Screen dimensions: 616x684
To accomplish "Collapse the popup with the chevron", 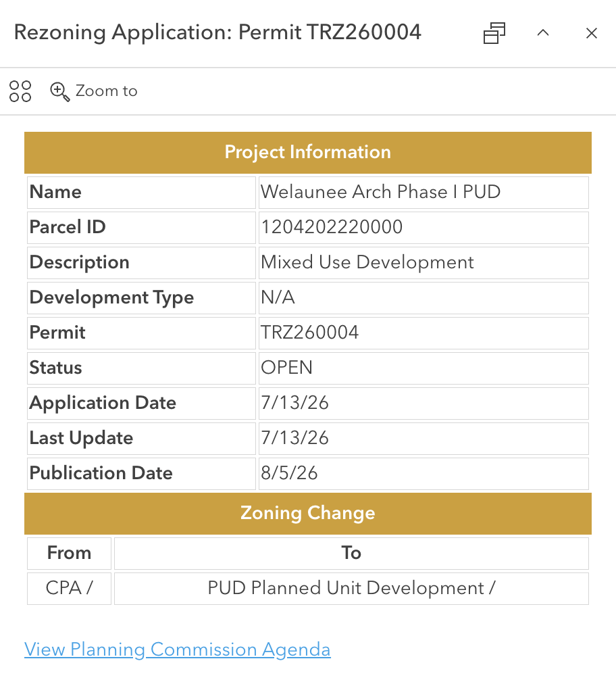I will click(543, 32).
